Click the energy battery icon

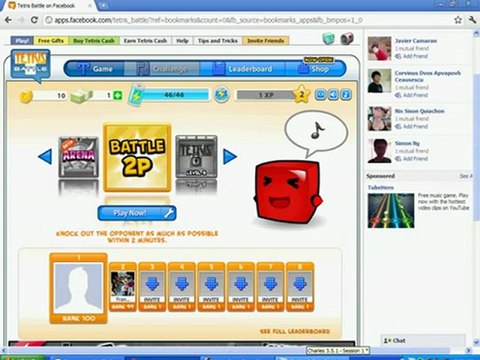[136, 96]
